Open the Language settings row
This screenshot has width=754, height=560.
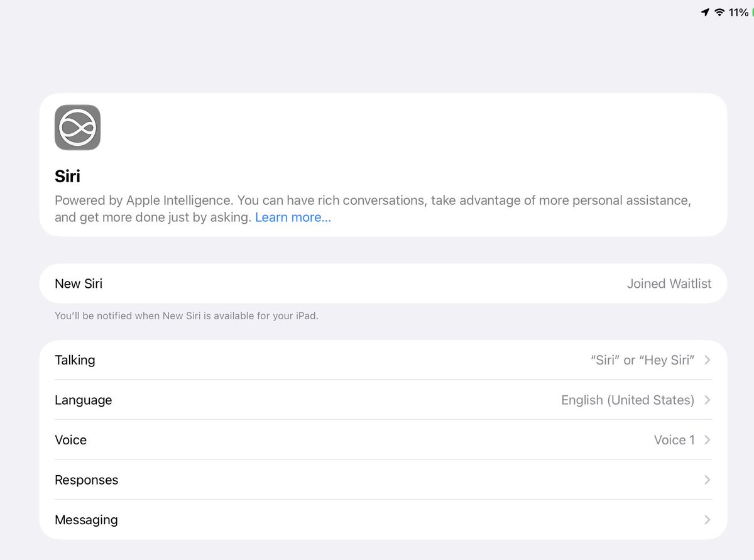pyautogui.click(x=383, y=400)
